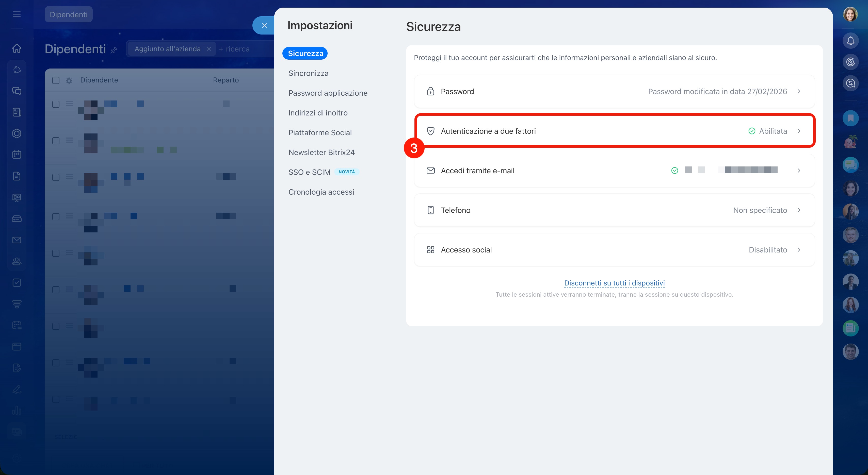Check the first employee row checkbox
The height and width of the screenshot is (475, 868).
(56, 104)
